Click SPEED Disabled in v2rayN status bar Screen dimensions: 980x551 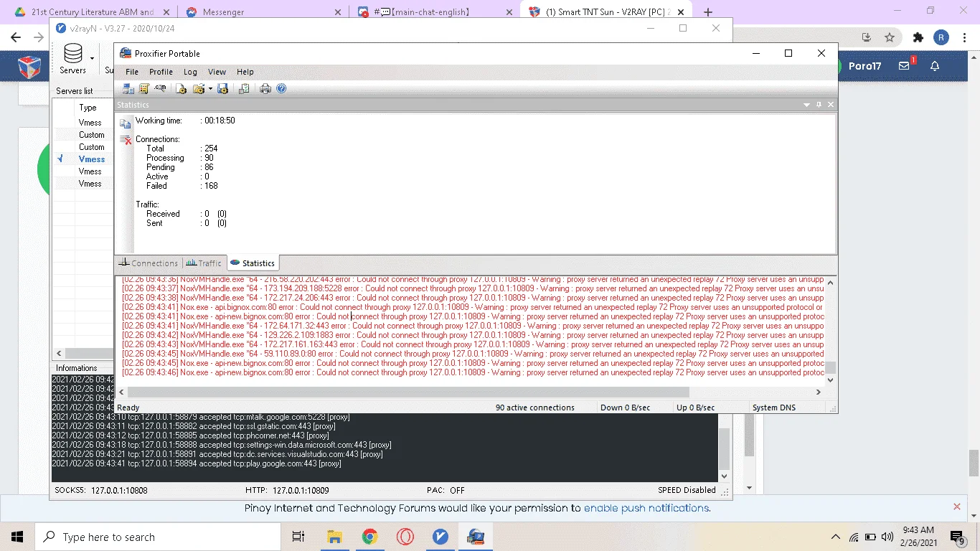[x=687, y=491]
